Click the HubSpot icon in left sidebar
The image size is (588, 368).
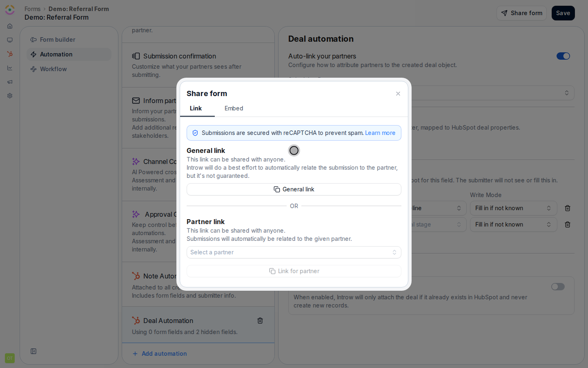10,54
